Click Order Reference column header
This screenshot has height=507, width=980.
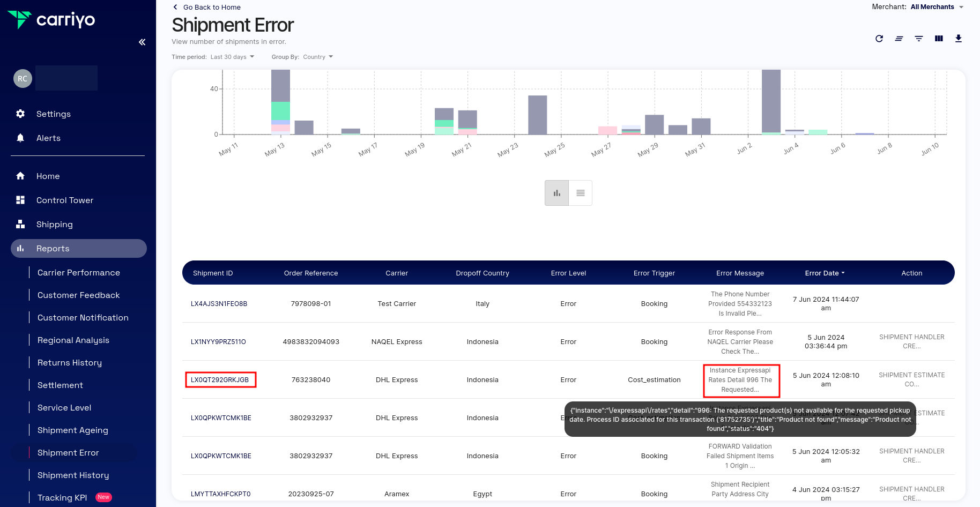pyautogui.click(x=311, y=273)
